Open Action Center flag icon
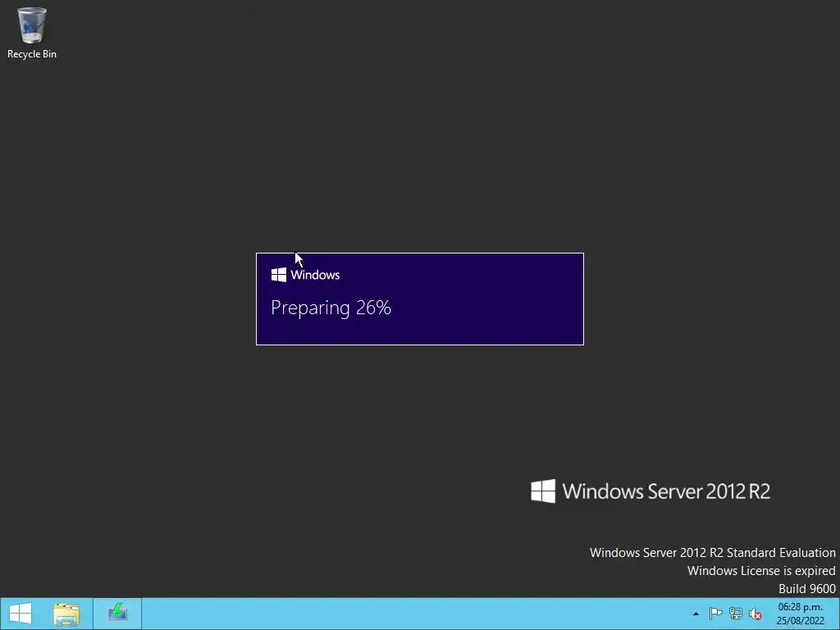Viewport: 840px width, 630px height. click(x=715, y=614)
